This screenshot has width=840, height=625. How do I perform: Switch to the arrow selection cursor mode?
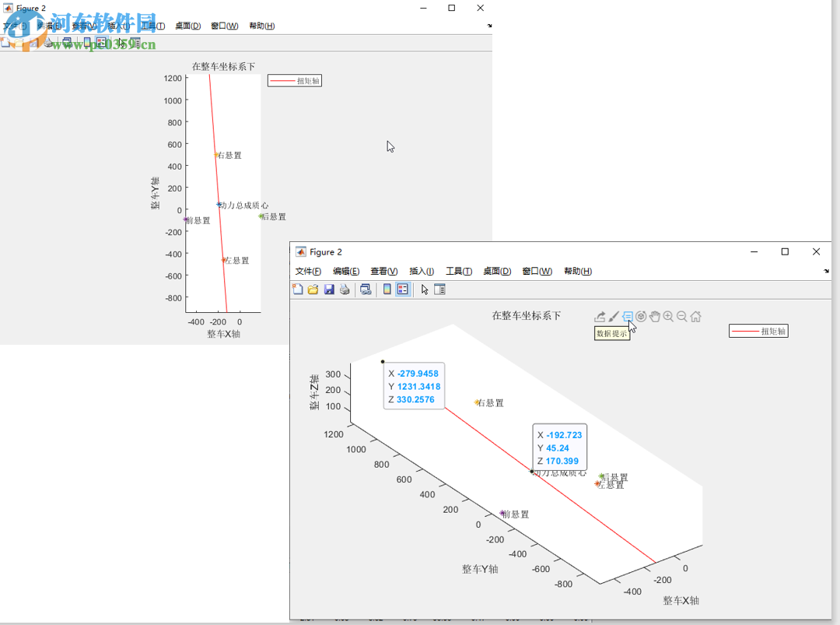[x=425, y=289]
